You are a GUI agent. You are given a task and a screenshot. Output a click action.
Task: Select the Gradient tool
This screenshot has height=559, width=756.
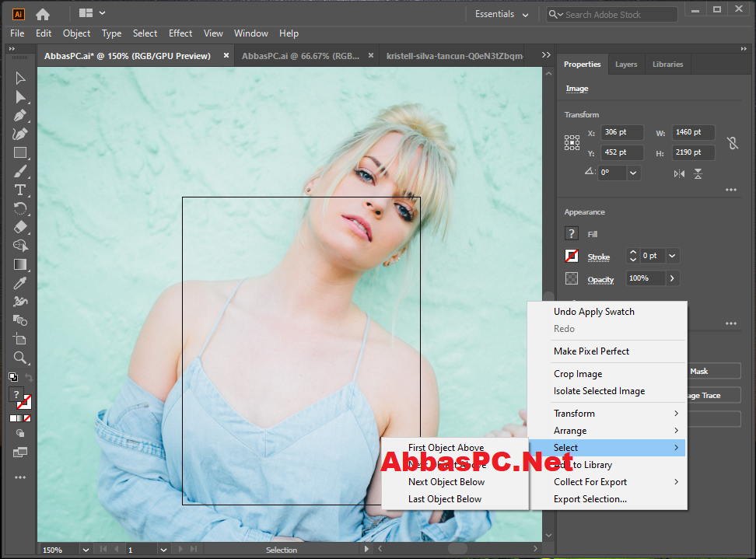click(19, 264)
